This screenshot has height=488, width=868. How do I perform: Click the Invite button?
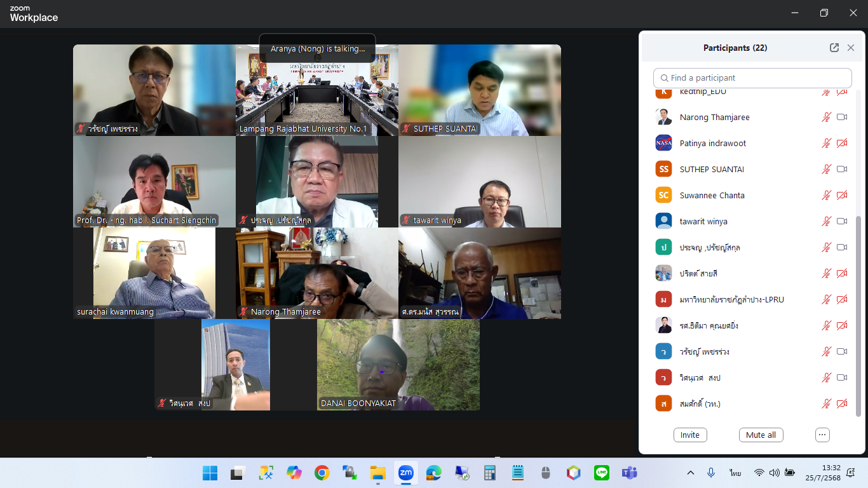point(690,435)
